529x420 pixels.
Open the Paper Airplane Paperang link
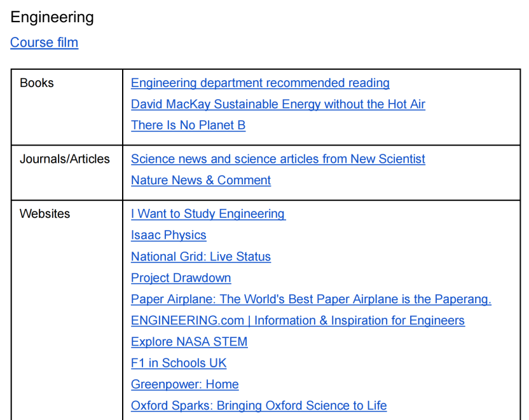tap(311, 299)
